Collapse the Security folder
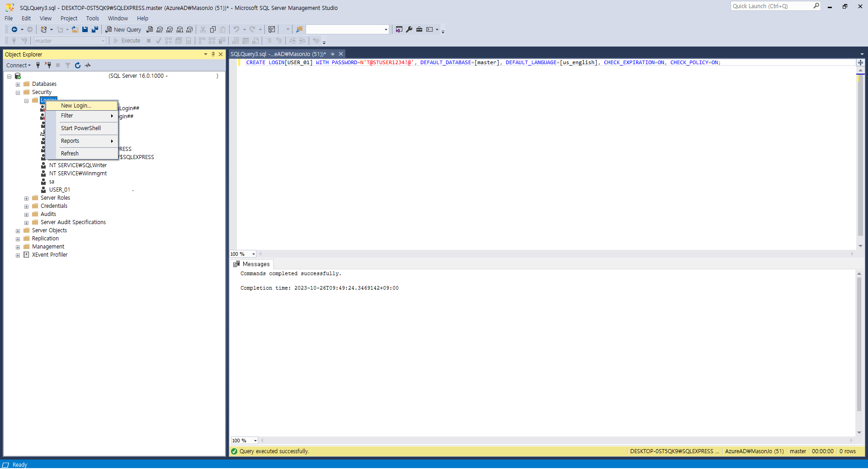Viewport: 868px width, 469px height. pos(18,93)
